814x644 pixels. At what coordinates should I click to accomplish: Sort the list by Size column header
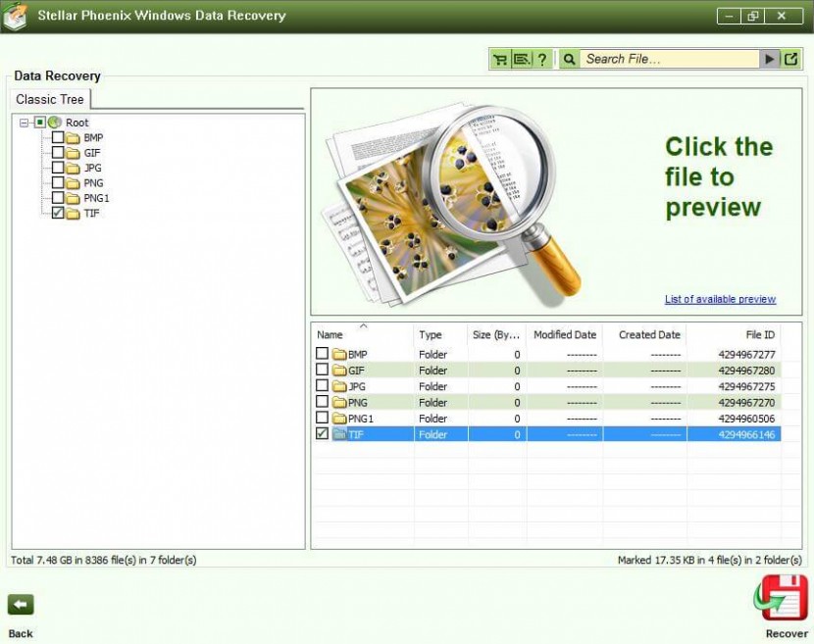(x=497, y=334)
